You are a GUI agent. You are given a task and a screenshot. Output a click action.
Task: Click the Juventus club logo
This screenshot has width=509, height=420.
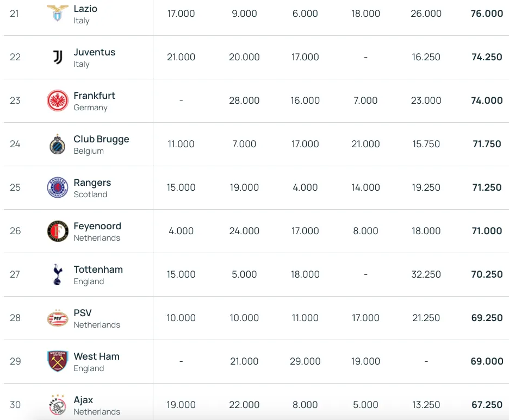pos(58,58)
